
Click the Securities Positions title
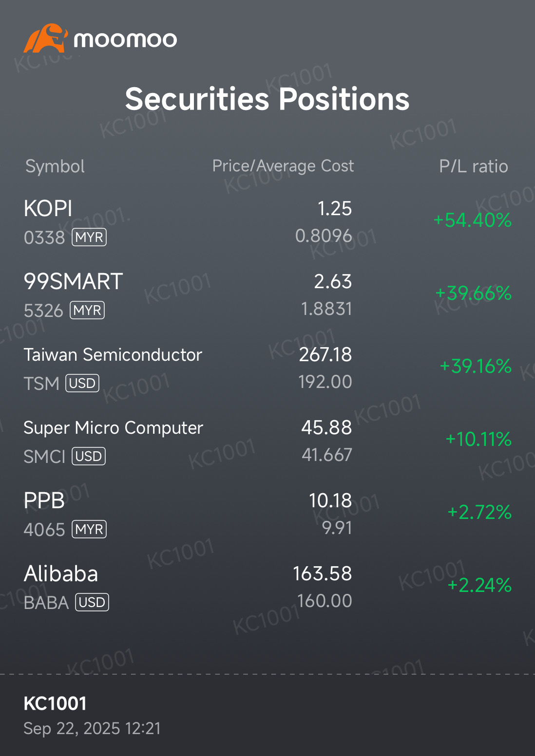[267, 99]
